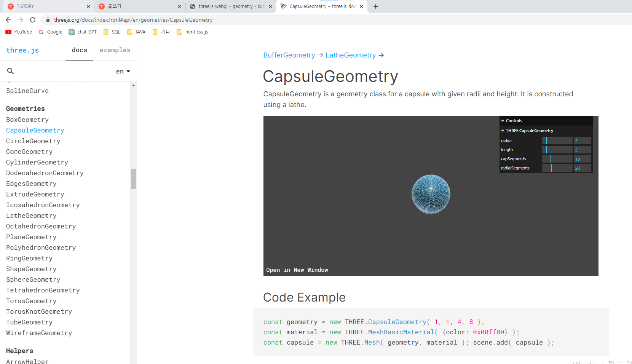Follow the LatheGeometry breadcrumb link
632x364 pixels.
(x=351, y=55)
